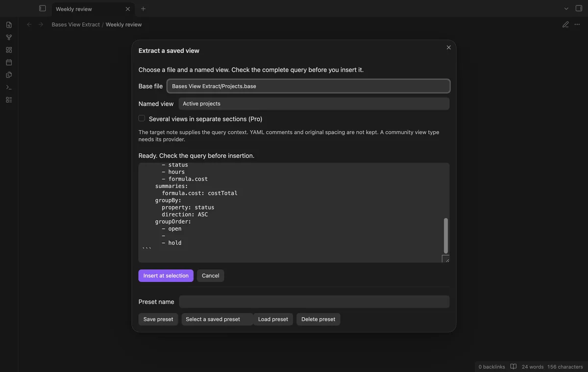This screenshot has width=588, height=372.
Task: Open the quick switcher ribbon icon
Action: 9,25
